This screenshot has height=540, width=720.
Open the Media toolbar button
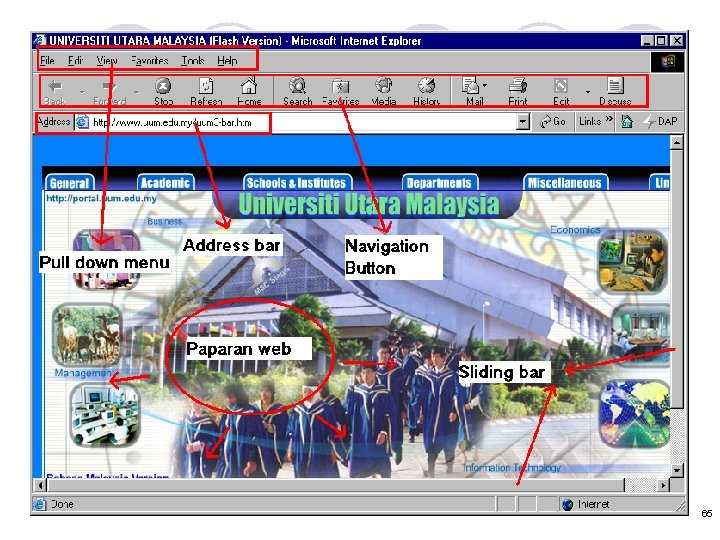click(x=383, y=92)
